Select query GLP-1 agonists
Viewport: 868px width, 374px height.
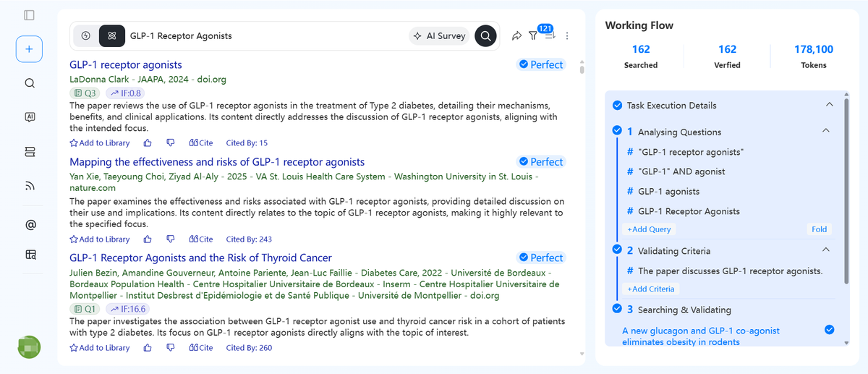pyautogui.click(x=668, y=192)
